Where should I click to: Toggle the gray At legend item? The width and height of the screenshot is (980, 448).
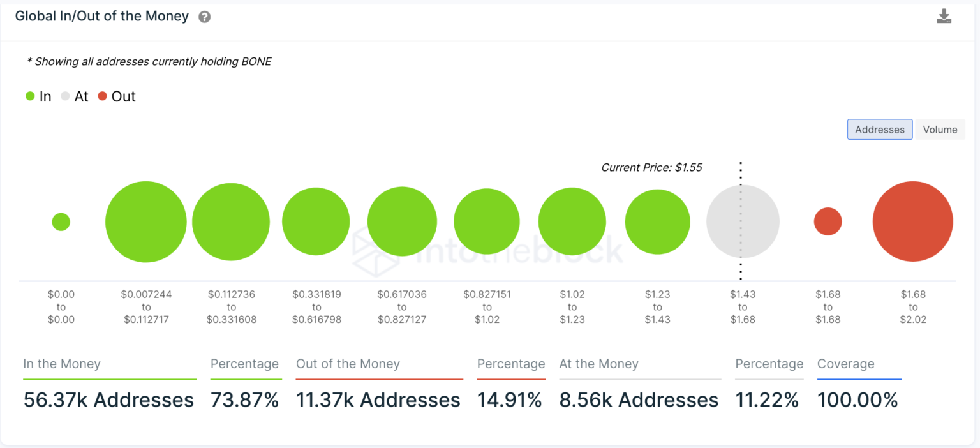pyautogui.click(x=74, y=96)
